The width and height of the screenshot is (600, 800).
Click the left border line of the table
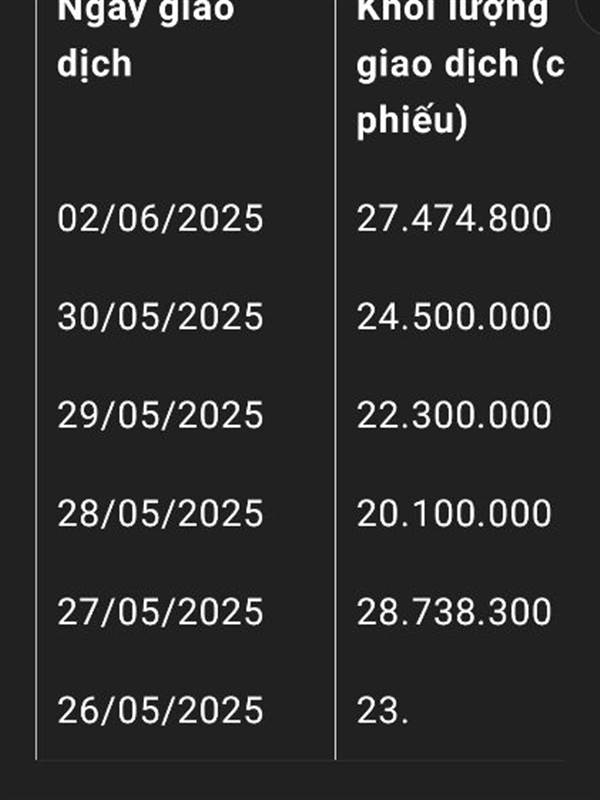[x=36, y=380]
